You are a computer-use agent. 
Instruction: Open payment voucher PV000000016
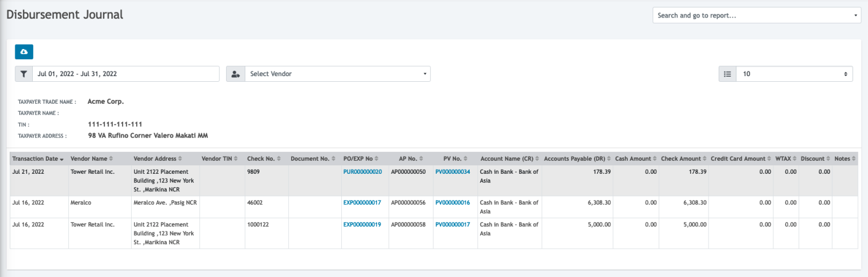(453, 203)
